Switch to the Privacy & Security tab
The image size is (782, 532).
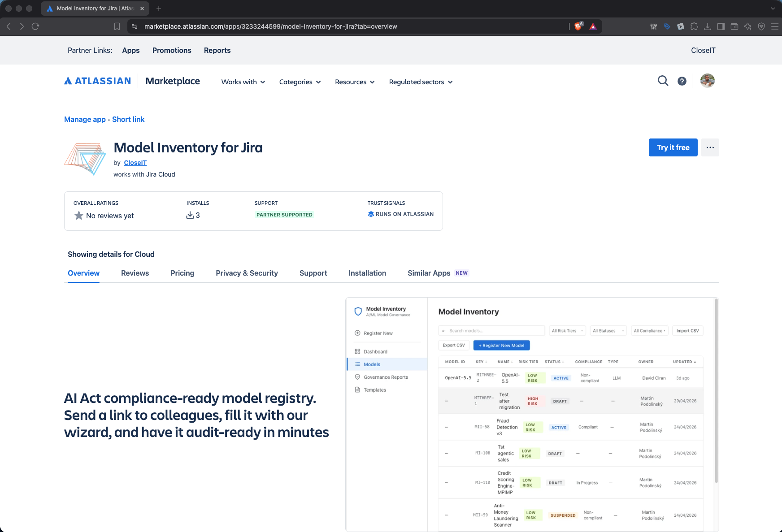(x=247, y=273)
